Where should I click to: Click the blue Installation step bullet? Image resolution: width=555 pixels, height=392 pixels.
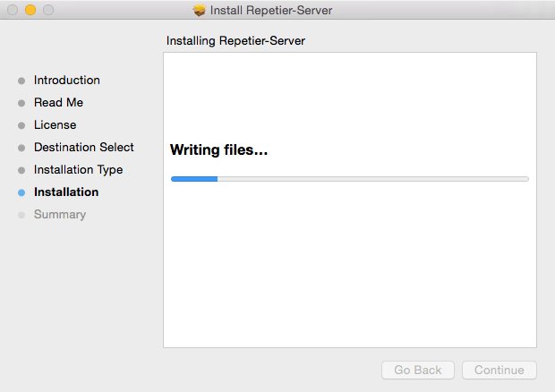tap(21, 192)
